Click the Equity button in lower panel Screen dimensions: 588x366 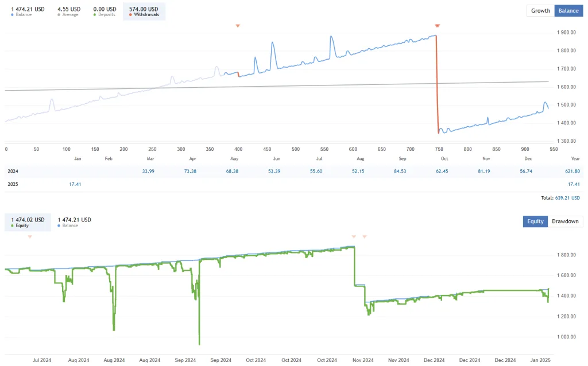[535, 221]
